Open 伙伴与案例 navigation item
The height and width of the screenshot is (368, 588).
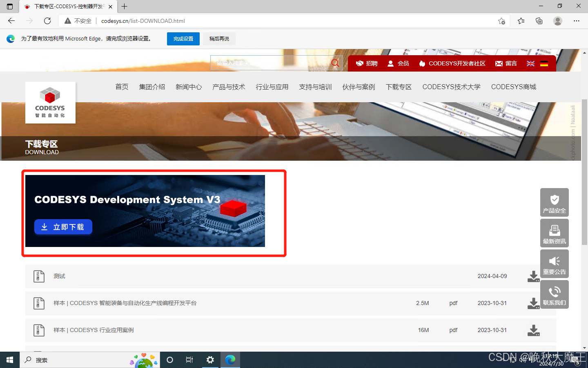pyautogui.click(x=359, y=87)
